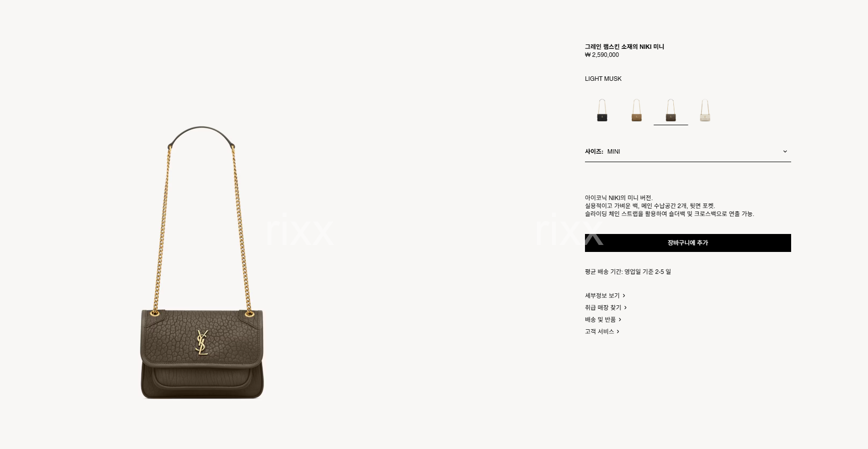Select the tan brown bag color swatch

point(636,110)
